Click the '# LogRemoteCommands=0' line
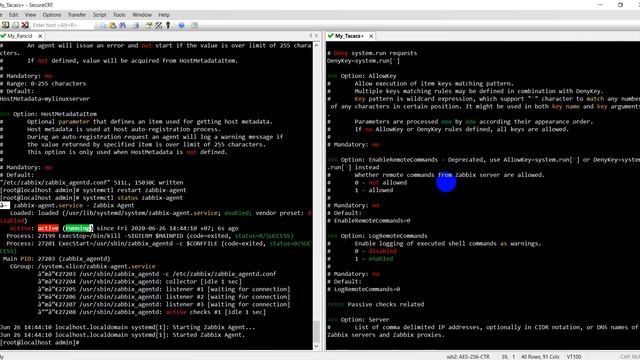This screenshot has width=640, height=360. tap(364, 289)
